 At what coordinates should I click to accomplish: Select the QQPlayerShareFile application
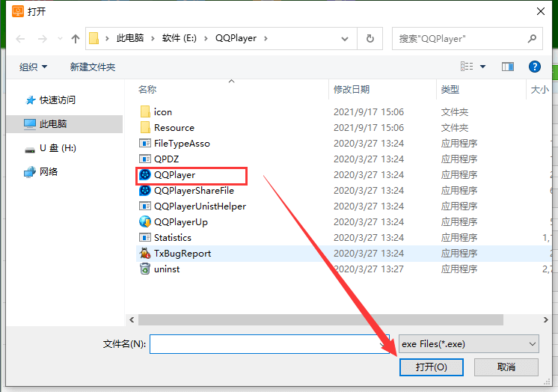[x=194, y=191]
